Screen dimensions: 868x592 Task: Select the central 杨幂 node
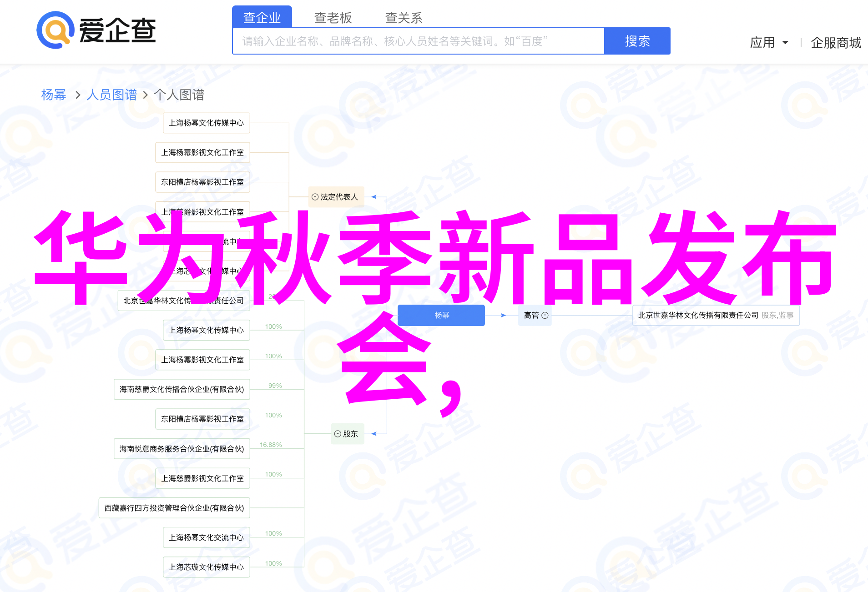click(x=441, y=315)
